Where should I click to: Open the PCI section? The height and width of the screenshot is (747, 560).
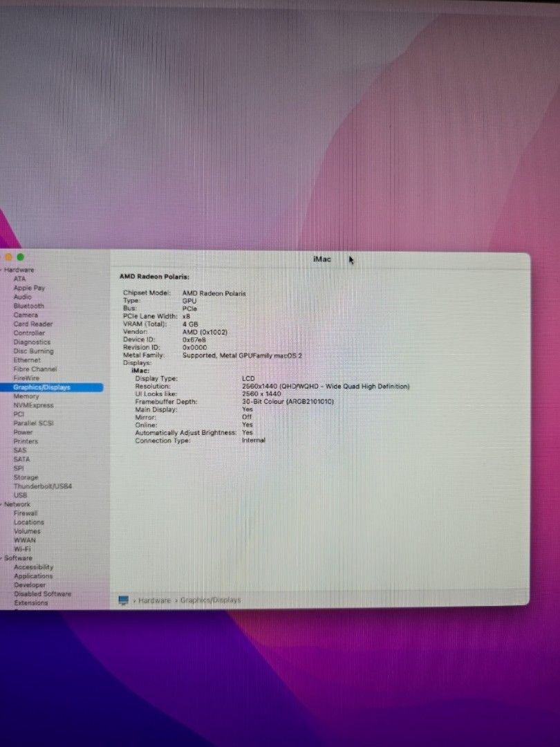[19, 414]
